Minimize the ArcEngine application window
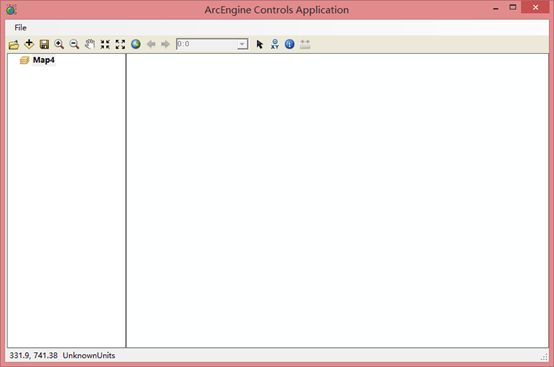The height and width of the screenshot is (367, 554). 496,8
